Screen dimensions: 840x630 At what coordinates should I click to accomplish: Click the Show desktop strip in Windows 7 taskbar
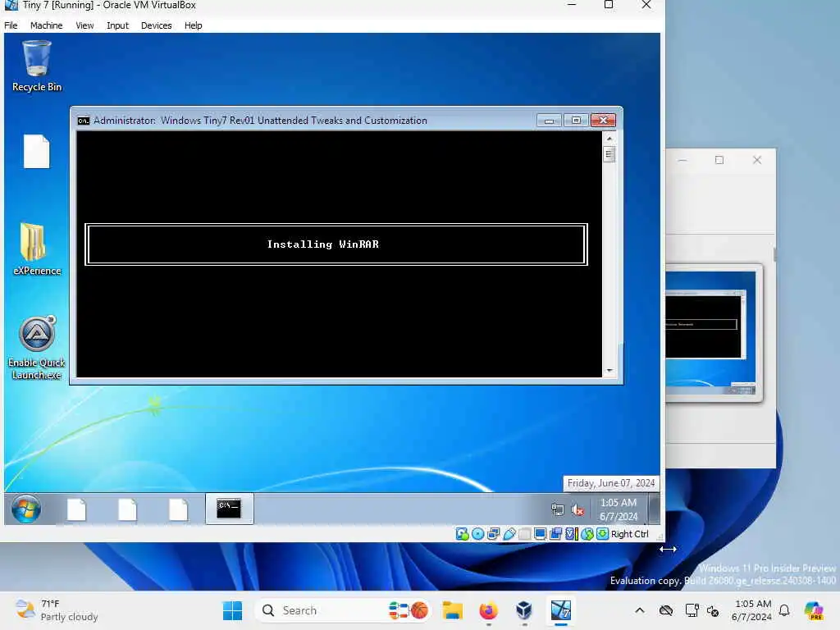[x=654, y=509]
